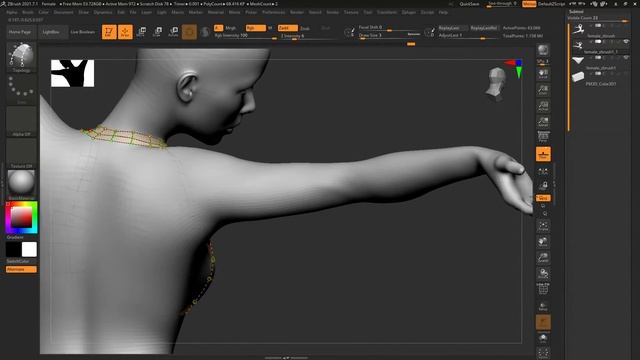Viewport: 640px width, 360px height.
Task: Enable the Mrgb channel button
Action: (230, 28)
